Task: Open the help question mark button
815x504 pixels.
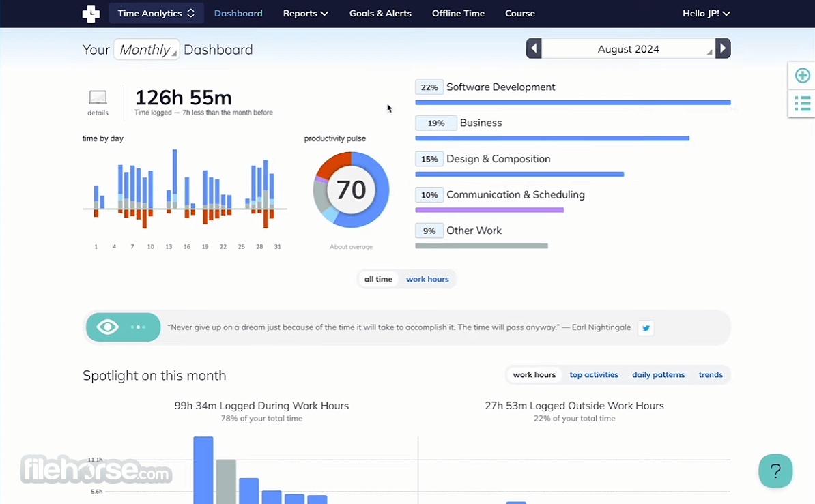Action: 775,471
